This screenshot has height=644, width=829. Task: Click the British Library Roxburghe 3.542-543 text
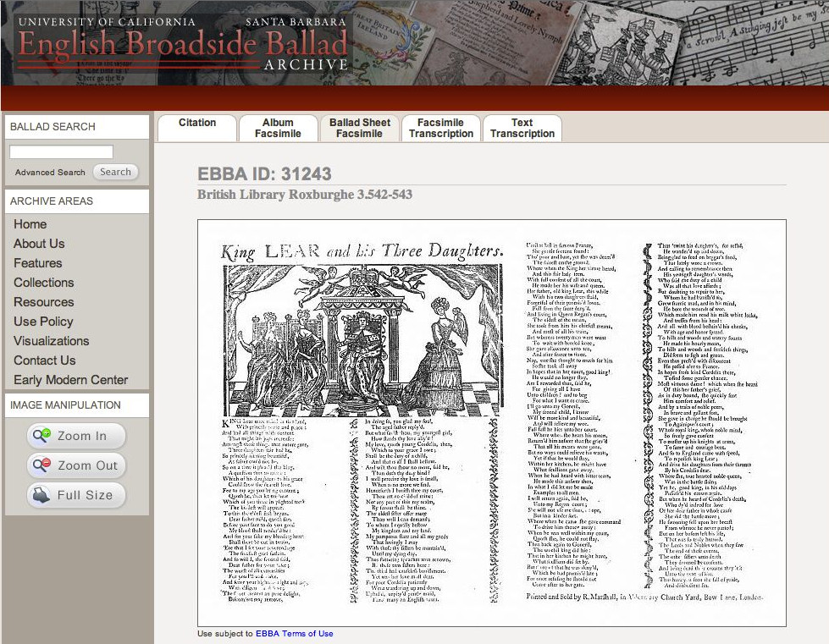(305, 195)
